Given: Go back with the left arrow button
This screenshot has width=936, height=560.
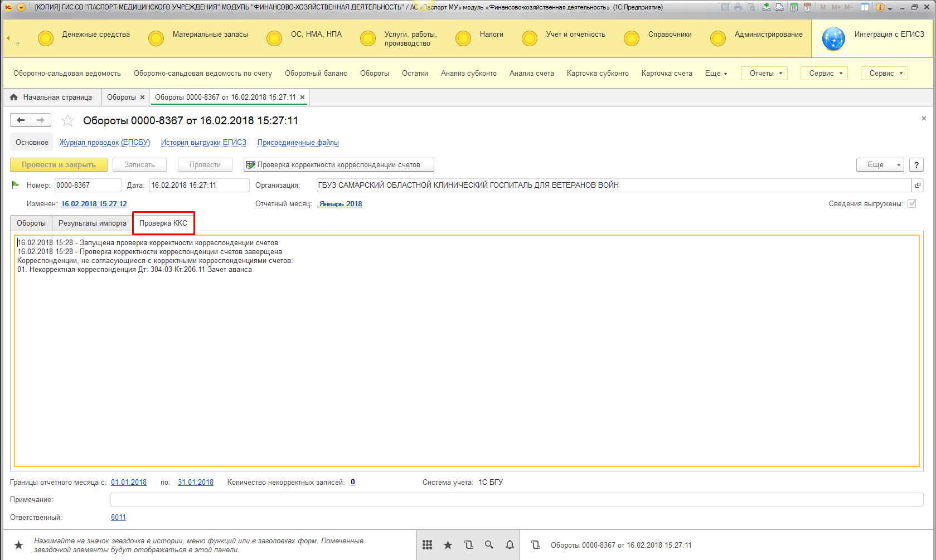Looking at the screenshot, I should pos(21,120).
